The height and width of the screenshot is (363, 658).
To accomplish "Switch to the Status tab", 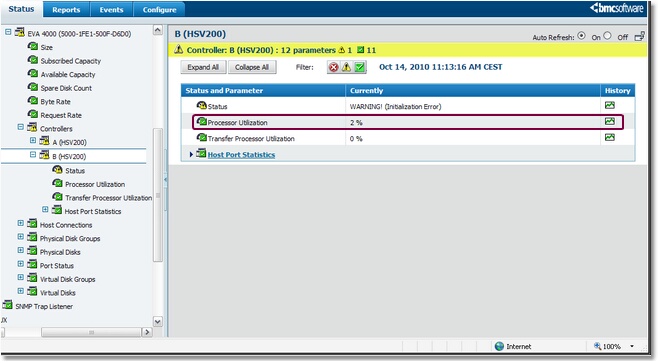I will click(21, 9).
